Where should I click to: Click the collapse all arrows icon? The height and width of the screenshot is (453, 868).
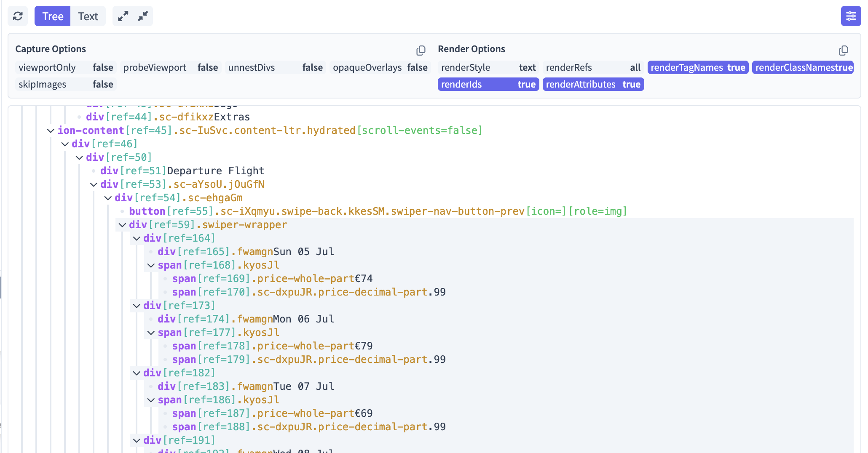143,16
